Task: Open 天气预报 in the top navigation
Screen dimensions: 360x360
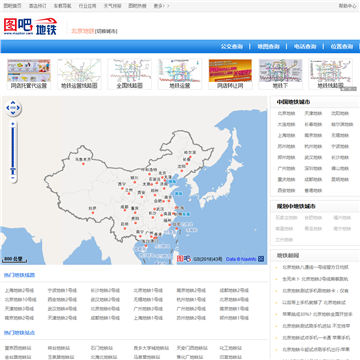Action: click(x=112, y=6)
